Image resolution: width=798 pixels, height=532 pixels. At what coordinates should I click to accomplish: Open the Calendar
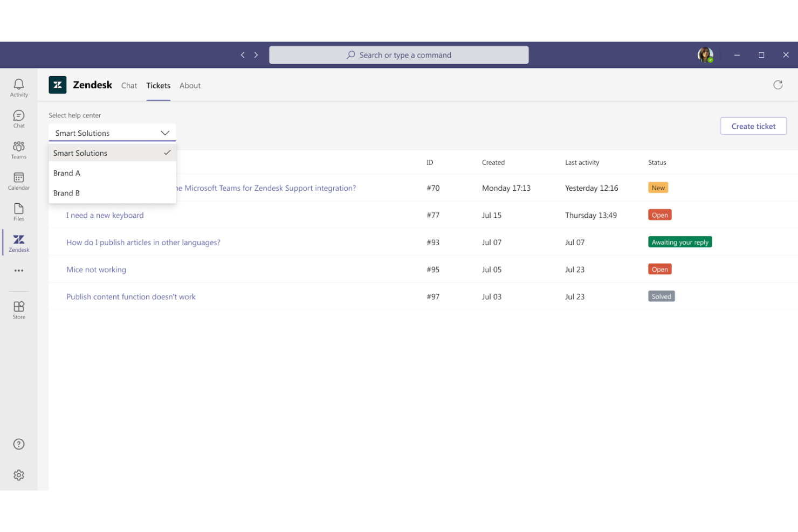[18, 180]
